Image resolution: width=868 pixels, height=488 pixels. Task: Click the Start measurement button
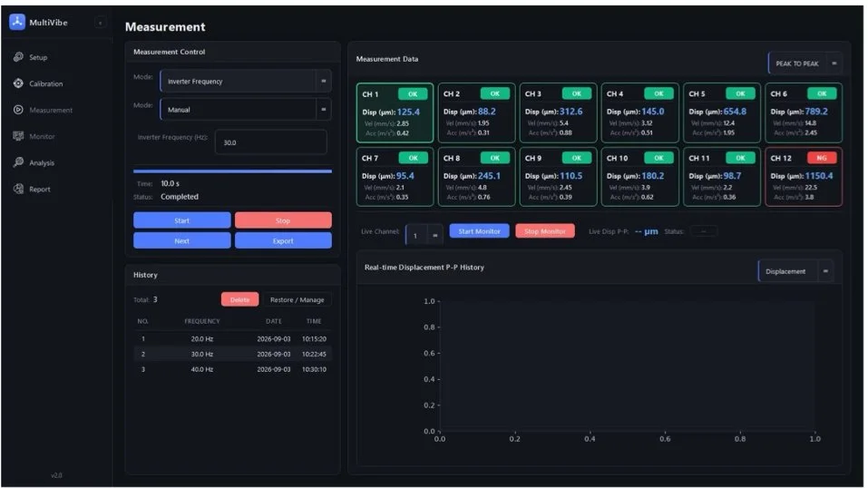click(x=182, y=220)
